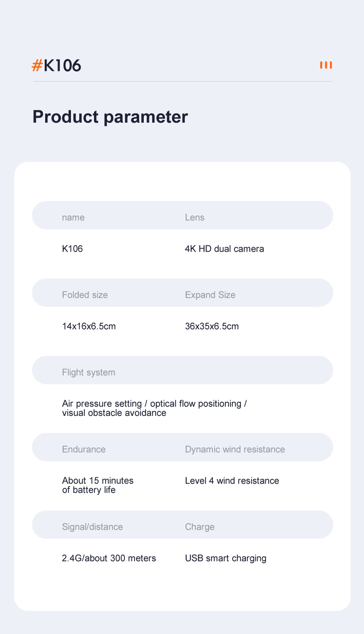Click 'Level 4 wind resistance' value
The height and width of the screenshot is (634, 364).
pyautogui.click(x=232, y=480)
